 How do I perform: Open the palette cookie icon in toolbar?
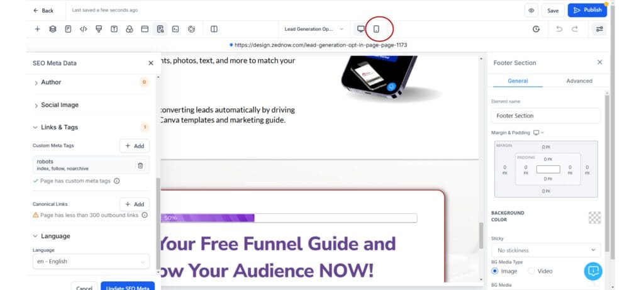click(x=191, y=29)
